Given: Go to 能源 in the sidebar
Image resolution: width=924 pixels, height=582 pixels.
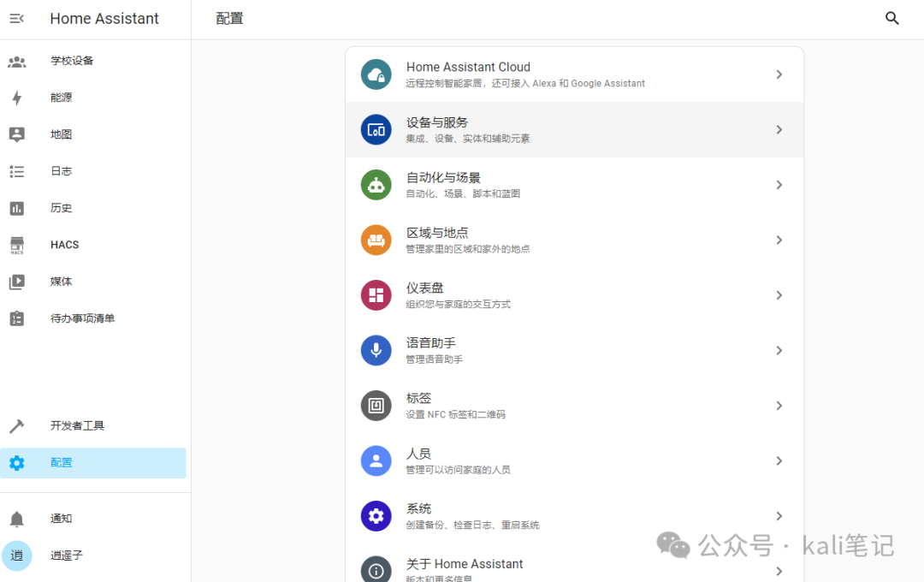Looking at the screenshot, I should coord(62,98).
